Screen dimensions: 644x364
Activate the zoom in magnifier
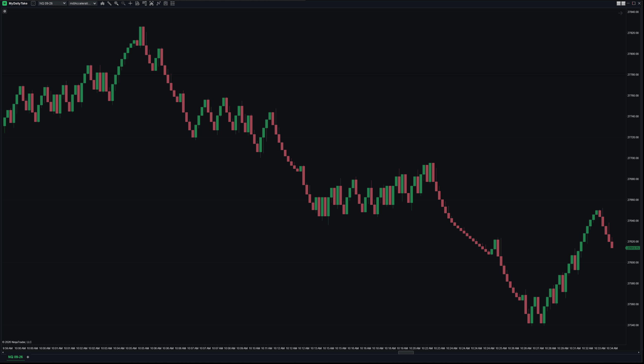[x=116, y=3]
